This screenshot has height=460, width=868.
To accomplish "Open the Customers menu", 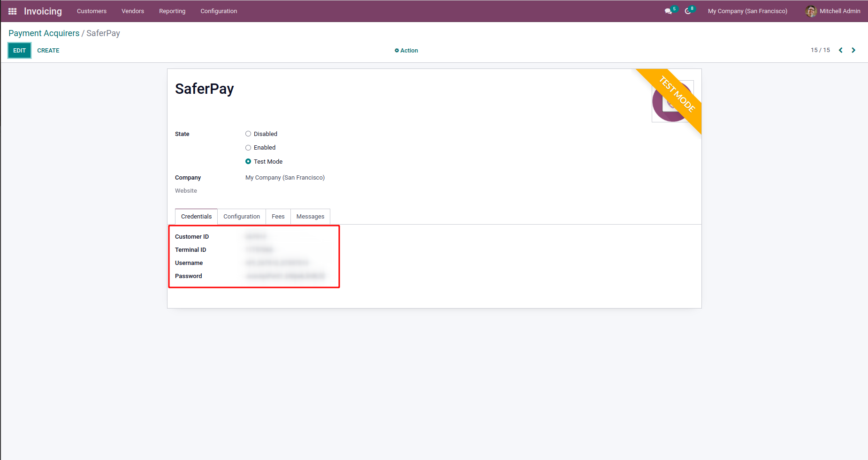I will [91, 11].
